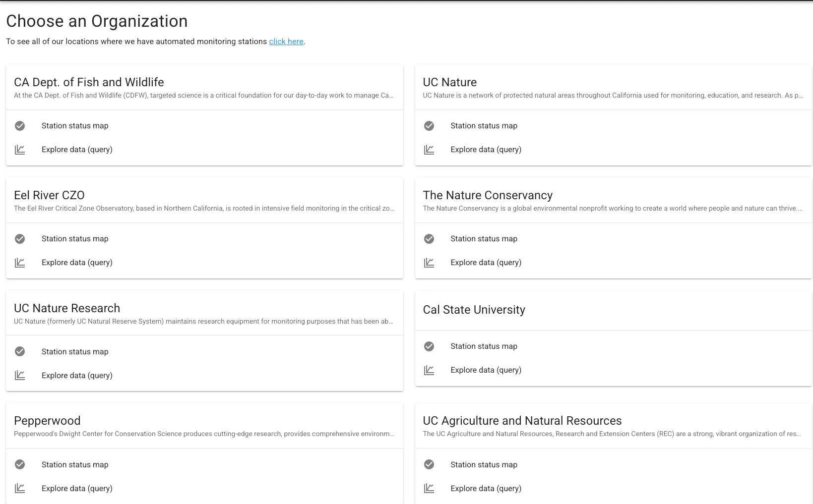This screenshot has height=504, width=813.
Task: Click the chart icon in UC Nature Research card
Action: coord(20,376)
